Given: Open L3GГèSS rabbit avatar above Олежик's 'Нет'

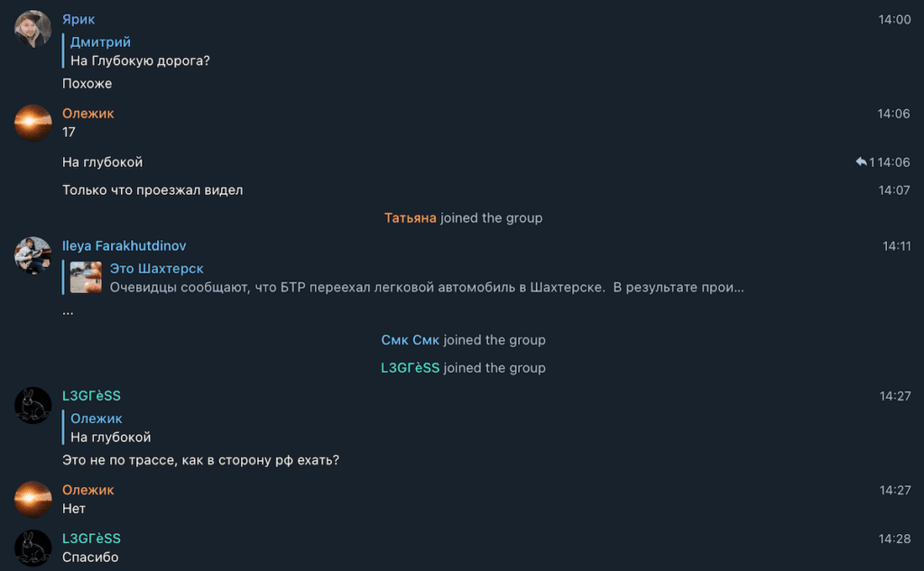Looking at the screenshot, I should pos(32,405).
